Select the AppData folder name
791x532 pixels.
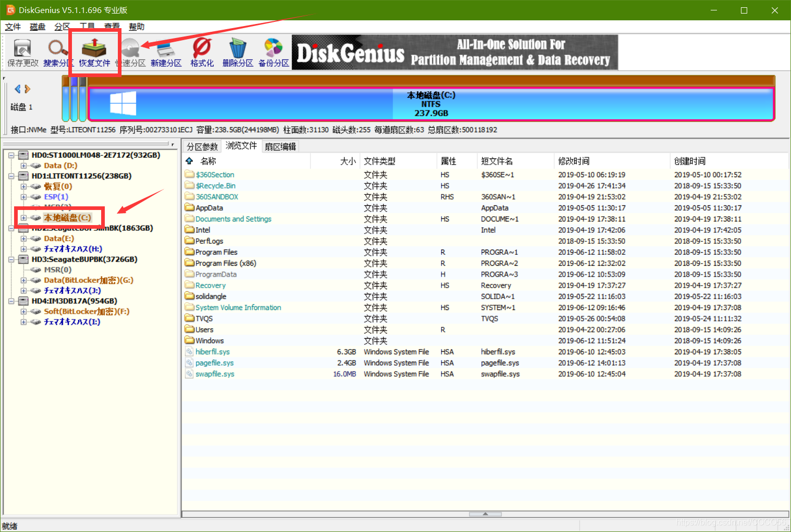[x=209, y=207]
